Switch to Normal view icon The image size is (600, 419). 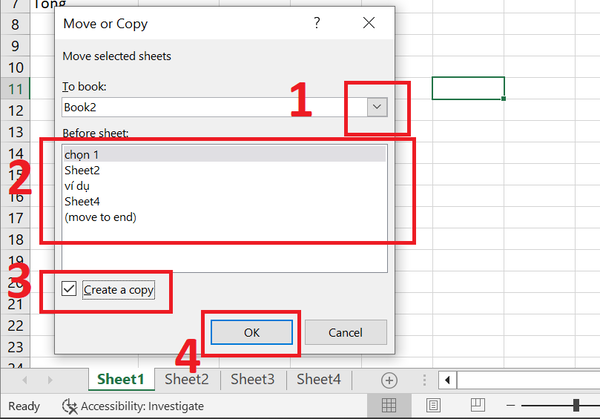pos(389,405)
